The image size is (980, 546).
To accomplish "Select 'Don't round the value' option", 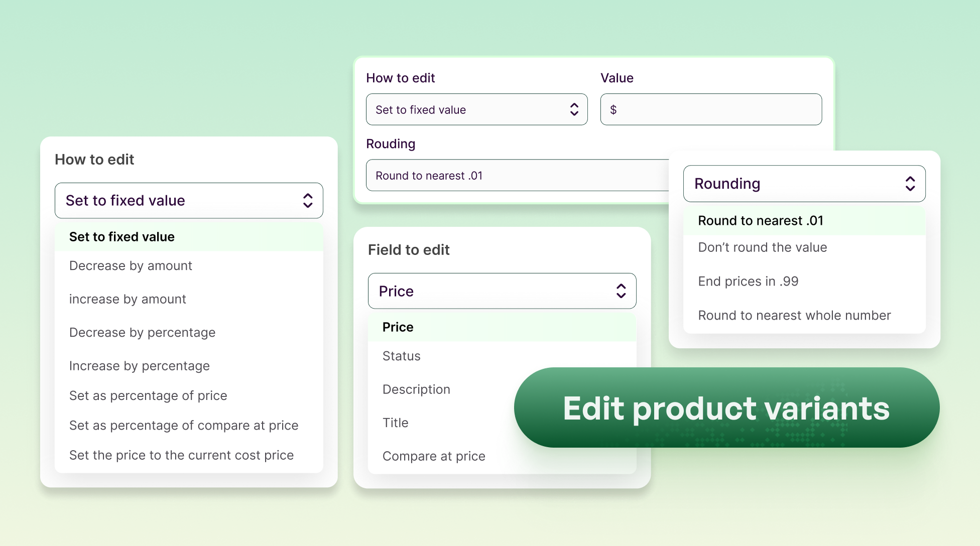I will click(x=762, y=247).
